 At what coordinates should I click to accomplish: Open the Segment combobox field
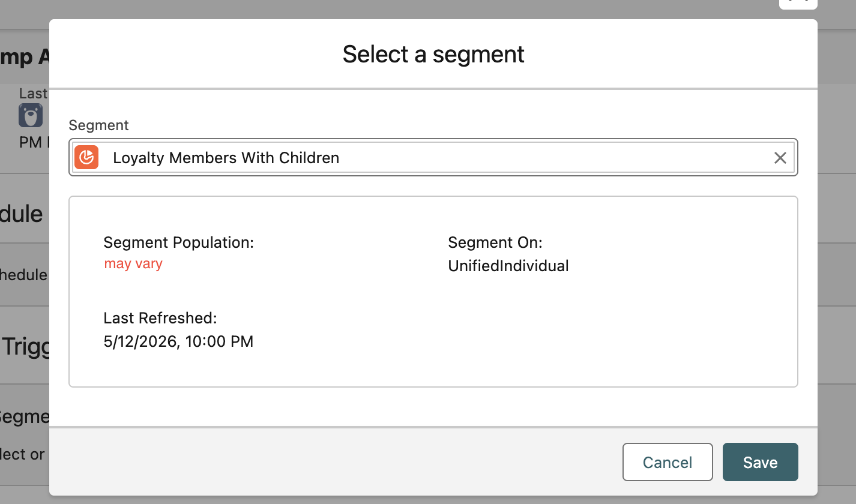433,157
